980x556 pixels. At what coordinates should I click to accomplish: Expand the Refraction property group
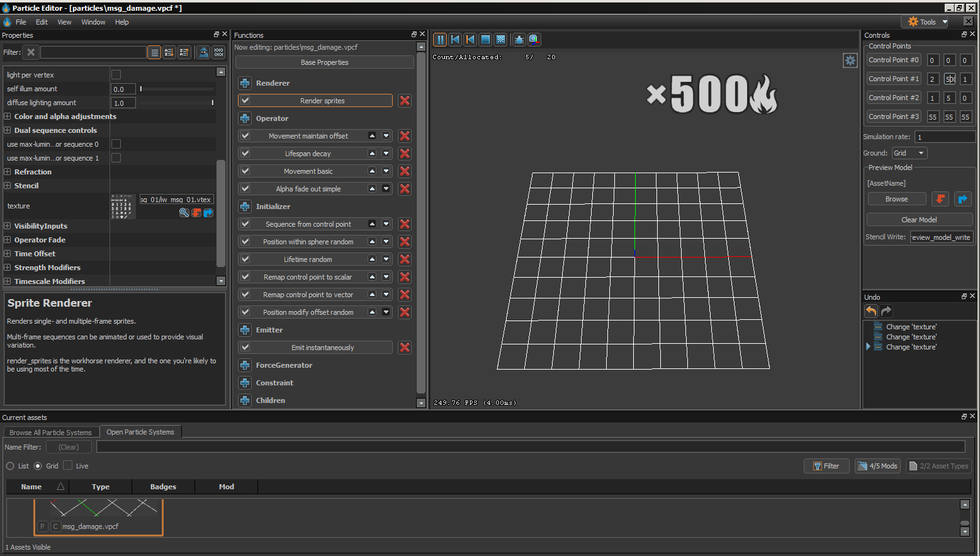tap(8, 172)
